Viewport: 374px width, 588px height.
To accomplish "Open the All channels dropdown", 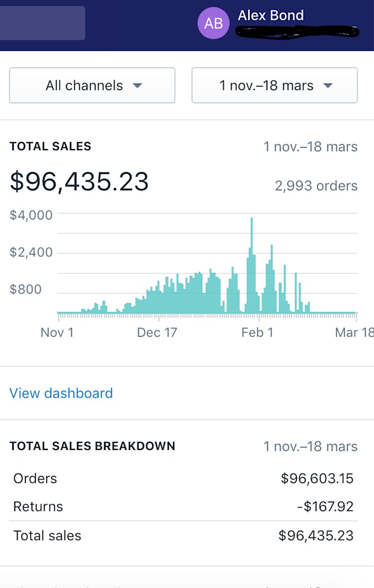I will click(x=92, y=85).
